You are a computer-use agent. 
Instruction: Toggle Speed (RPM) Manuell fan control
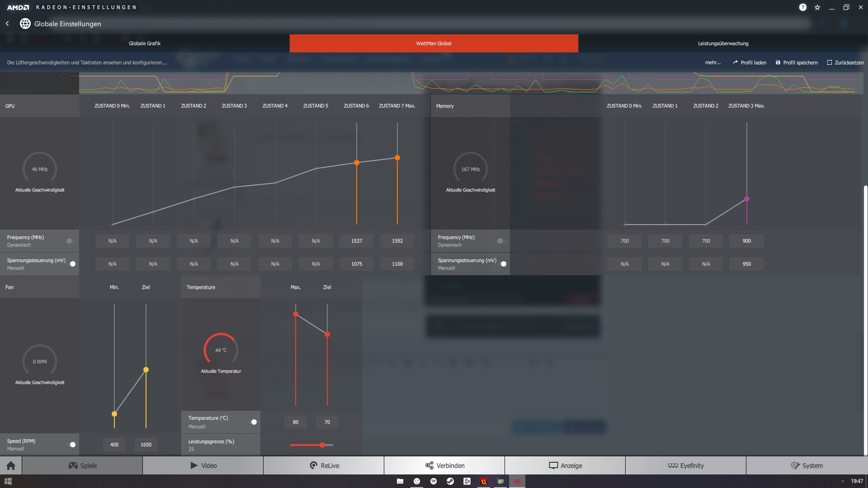72,445
